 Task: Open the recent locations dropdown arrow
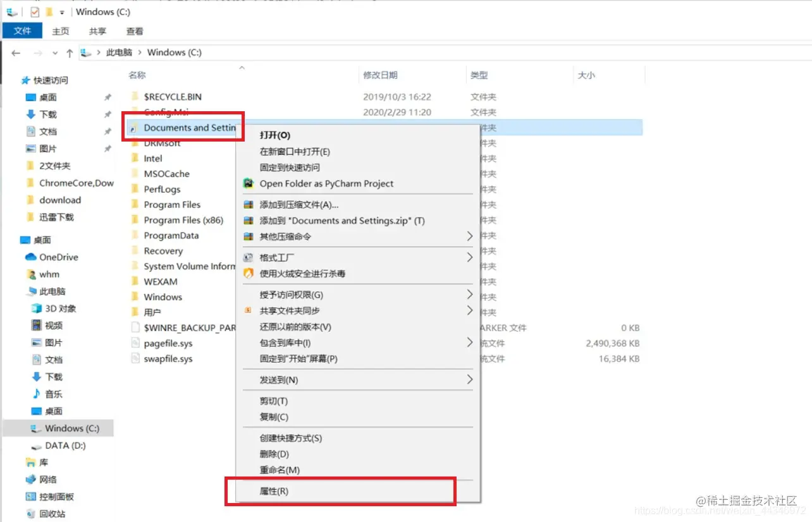pos(55,53)
